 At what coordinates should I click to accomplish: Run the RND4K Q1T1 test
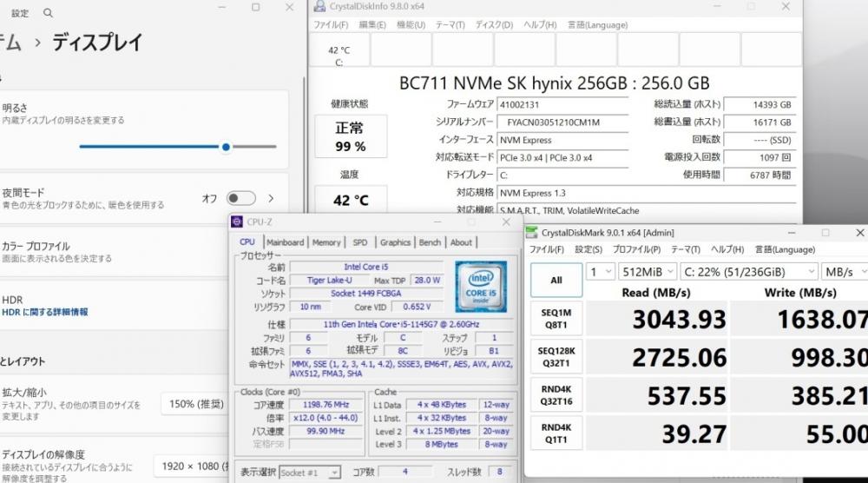556,433
